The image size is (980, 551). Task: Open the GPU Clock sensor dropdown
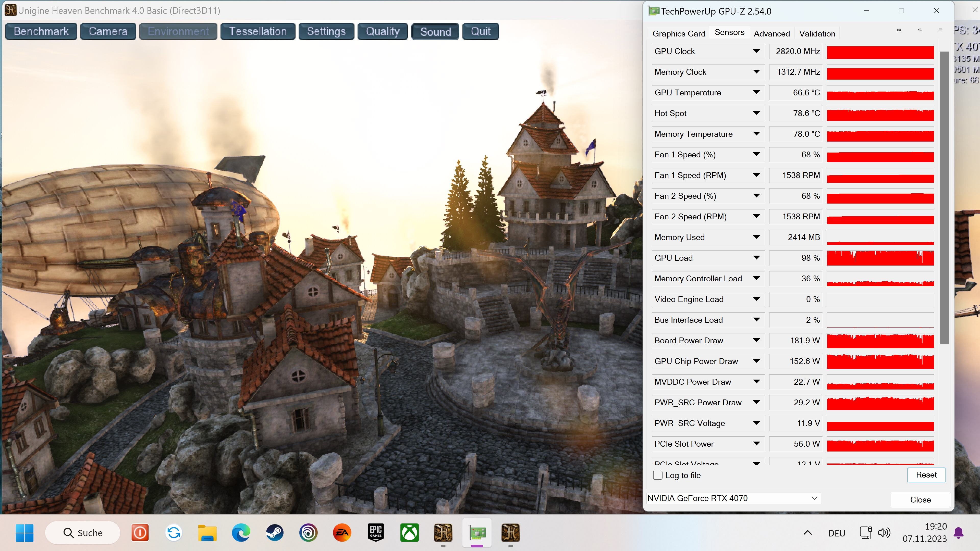coord(756,51)
